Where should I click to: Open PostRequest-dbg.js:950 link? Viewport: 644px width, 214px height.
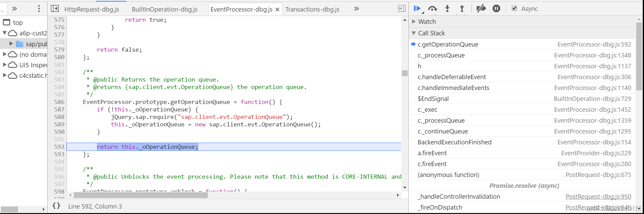click(x=598, y=196)
